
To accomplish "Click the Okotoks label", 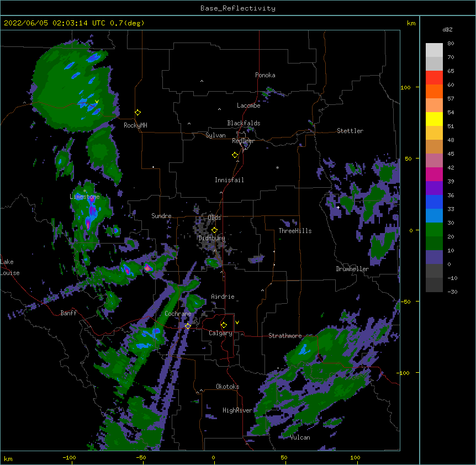I will (228, 387).
